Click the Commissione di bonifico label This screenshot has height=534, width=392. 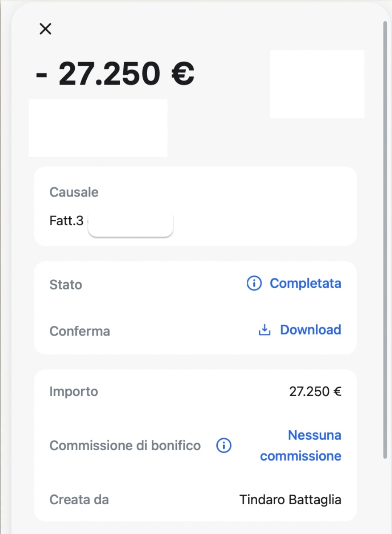125,446
